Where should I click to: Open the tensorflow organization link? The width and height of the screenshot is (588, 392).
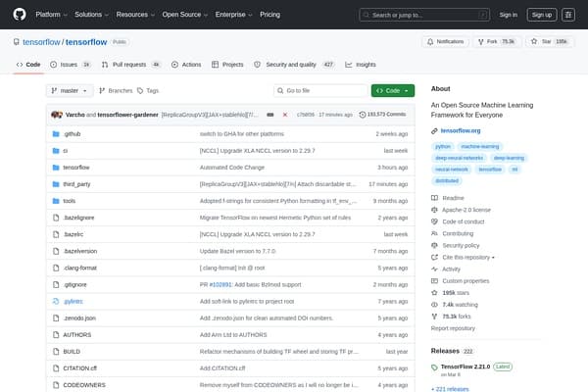(x=41, y=42)
